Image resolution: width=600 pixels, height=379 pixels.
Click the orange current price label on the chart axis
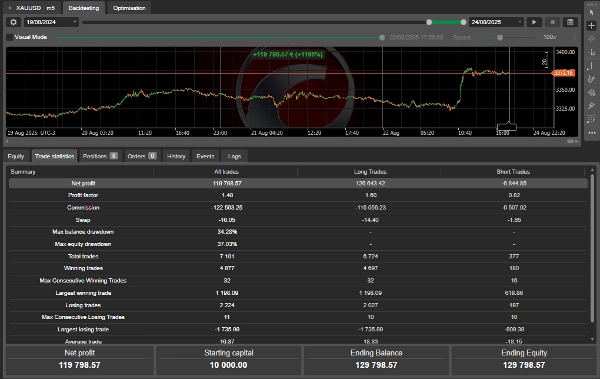pos(563,73)
